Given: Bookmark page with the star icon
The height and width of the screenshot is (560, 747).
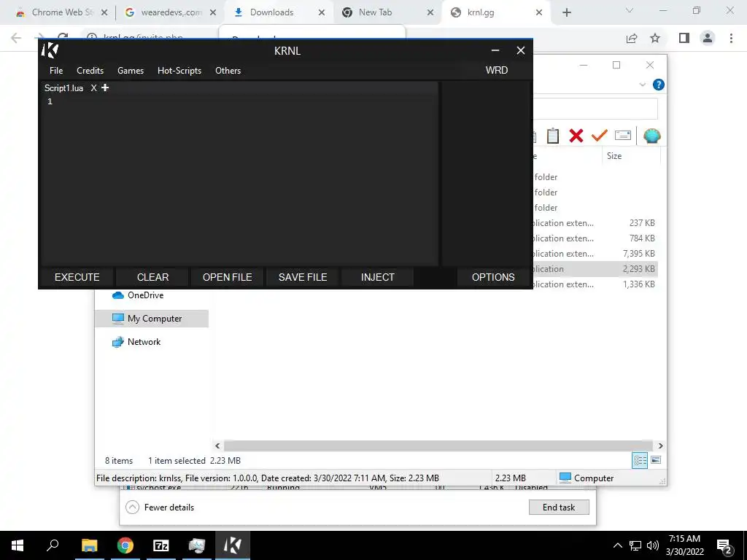Looking at the screenshot, I should click(x=655, y=38).
